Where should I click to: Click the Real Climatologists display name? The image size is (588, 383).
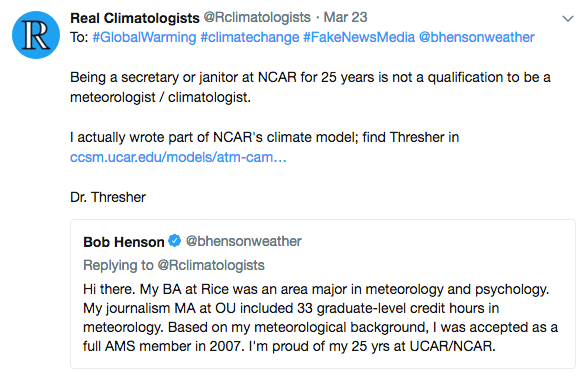pos(135,18)
